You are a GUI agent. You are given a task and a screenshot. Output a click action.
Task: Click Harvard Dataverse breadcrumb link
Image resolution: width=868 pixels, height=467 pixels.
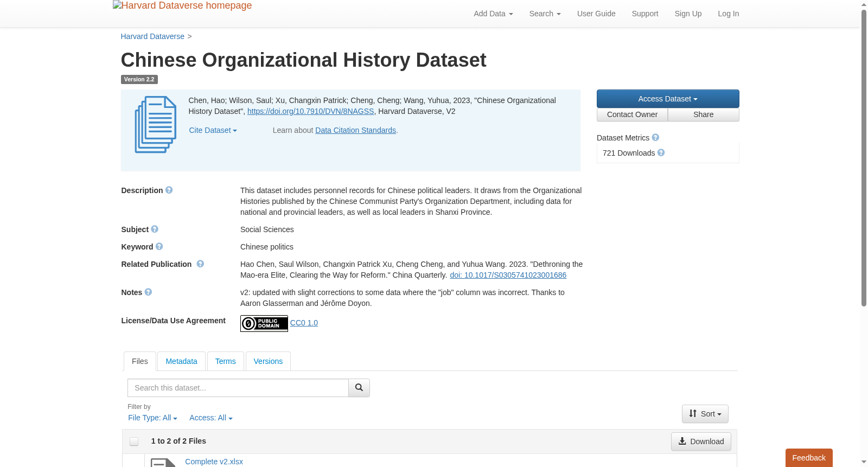[x=152, y=36]
